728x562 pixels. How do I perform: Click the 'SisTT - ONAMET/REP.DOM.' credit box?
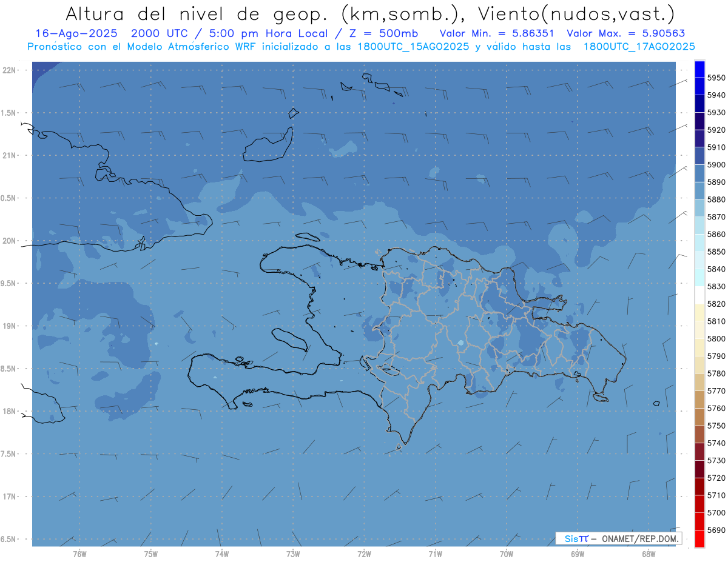coord(619,538)
